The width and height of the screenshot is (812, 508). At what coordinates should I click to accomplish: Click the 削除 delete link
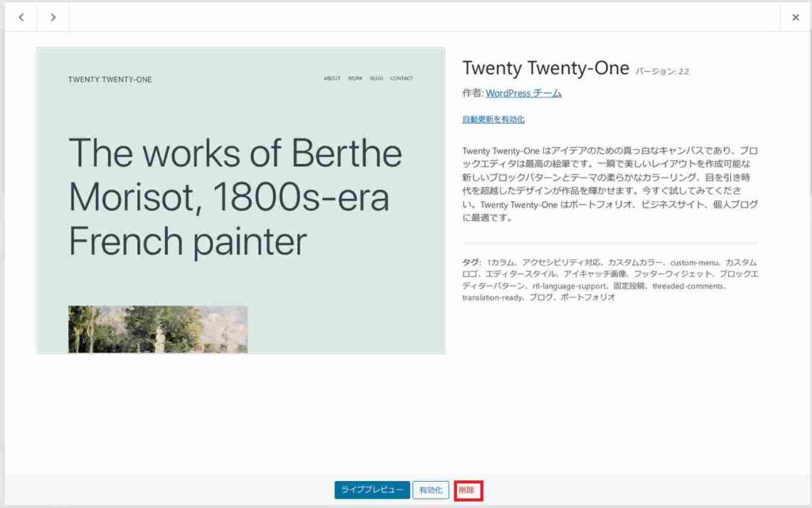tap(467, 491)
